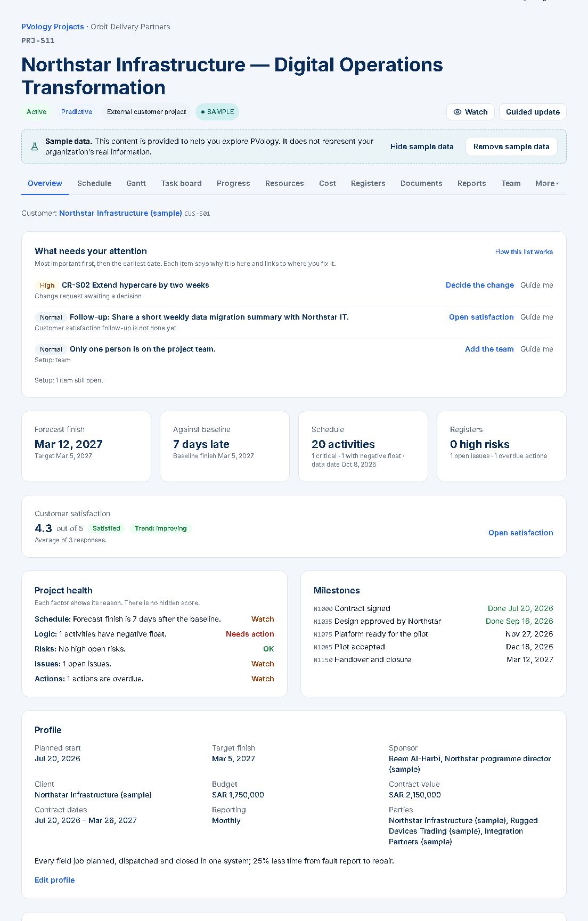The height and width of the screenshot is (921, 588).
Task: Click Guide me for the follow-up row
Action: coord(537,317)
